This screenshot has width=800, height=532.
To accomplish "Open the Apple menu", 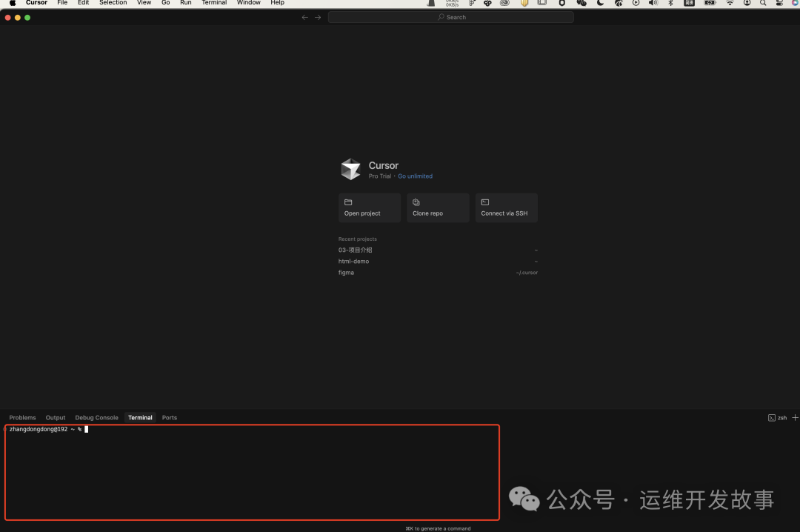I will (x=13, y=2).
